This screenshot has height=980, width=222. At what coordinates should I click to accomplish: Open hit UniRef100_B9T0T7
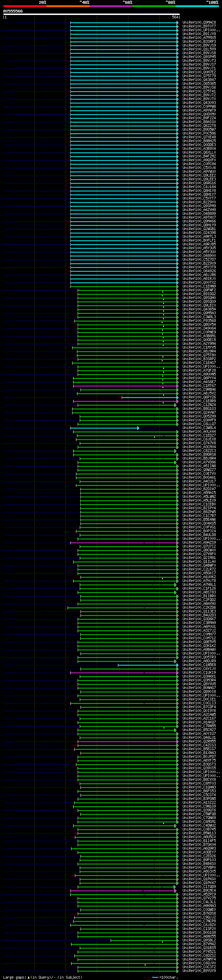point(199,26)
